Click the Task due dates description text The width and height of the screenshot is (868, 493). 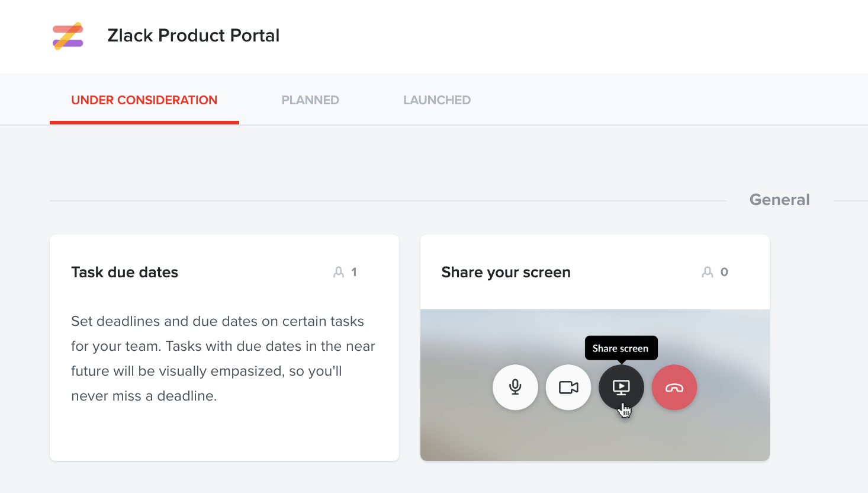coord(223,358)
